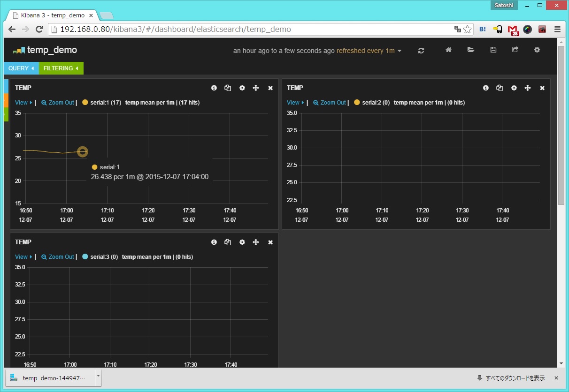Collapse the FILTERING section tab
This screenshot has width=569, height=392.
point(61,68)
